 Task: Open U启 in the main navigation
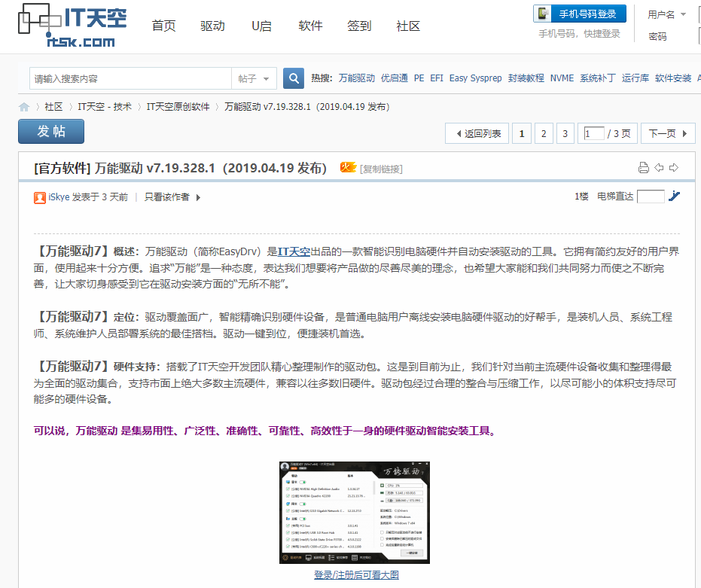(x=261, y=26)
